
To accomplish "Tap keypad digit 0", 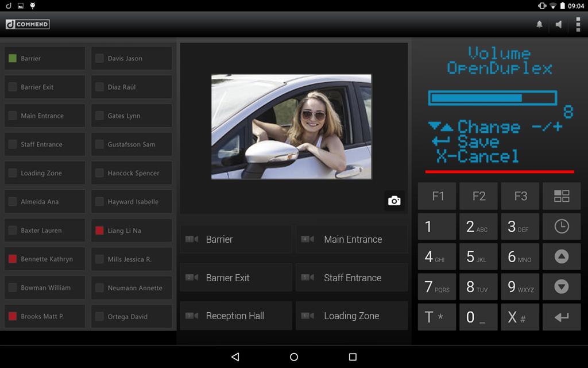I will (478, 317).
